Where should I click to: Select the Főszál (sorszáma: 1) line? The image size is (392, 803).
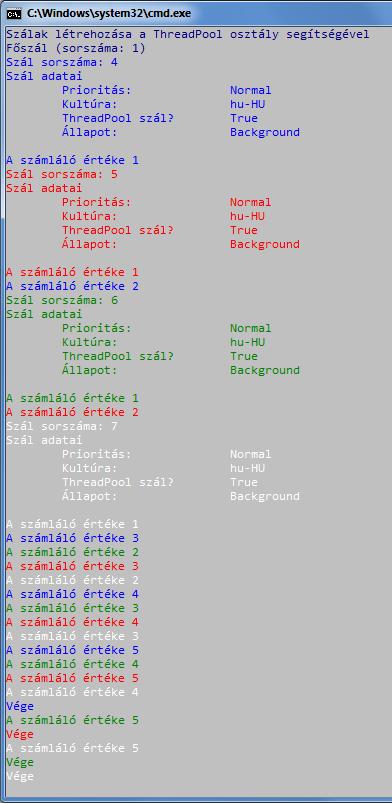pyautogui.click(x=76, y=49)
